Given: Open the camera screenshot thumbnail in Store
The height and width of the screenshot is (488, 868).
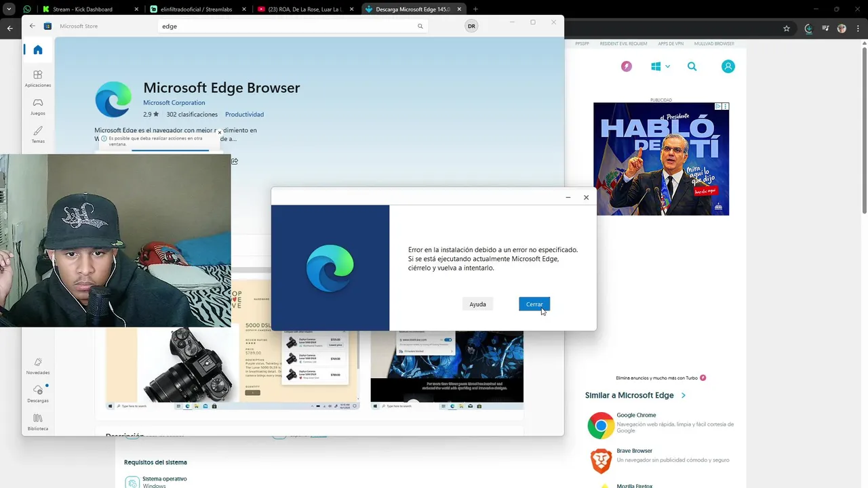Looking at the screenshot, I should point(233,367).
